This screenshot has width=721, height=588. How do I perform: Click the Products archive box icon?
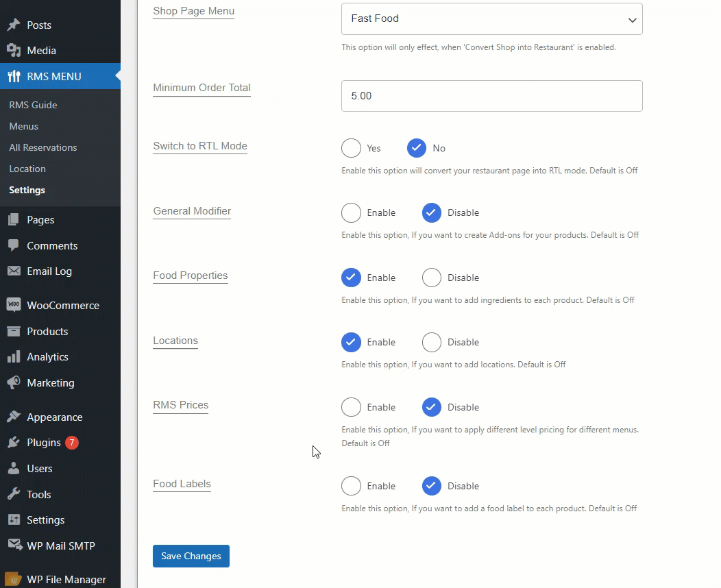pos(14,332)
